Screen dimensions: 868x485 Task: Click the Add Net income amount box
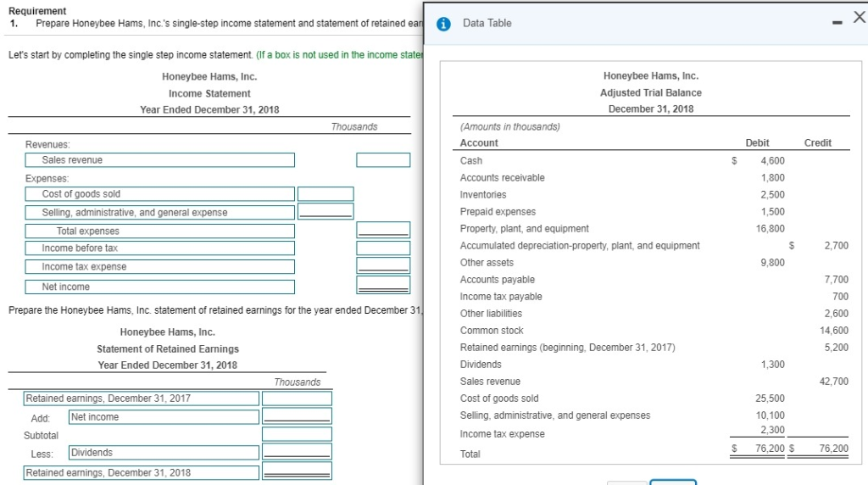pos(297,415)
